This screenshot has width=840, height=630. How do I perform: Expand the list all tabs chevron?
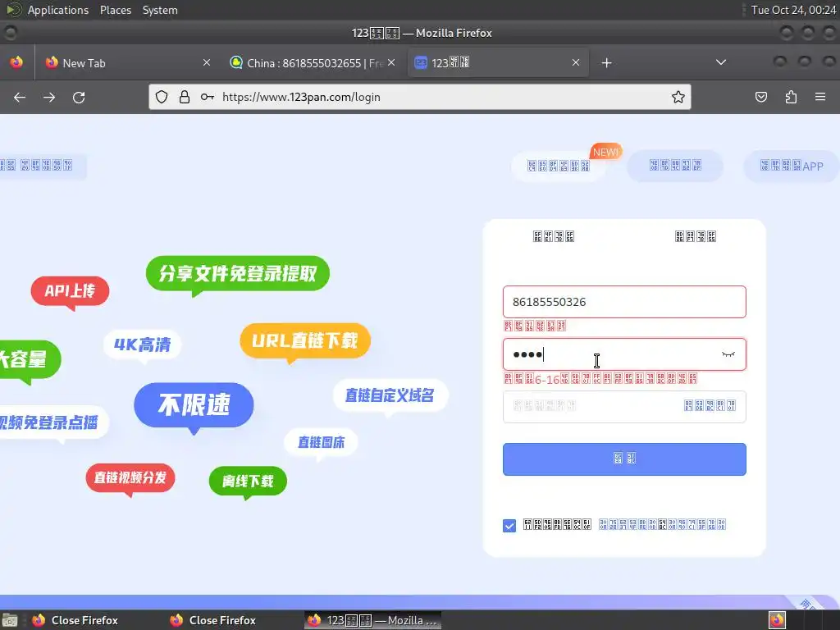(x=721, y=62)
